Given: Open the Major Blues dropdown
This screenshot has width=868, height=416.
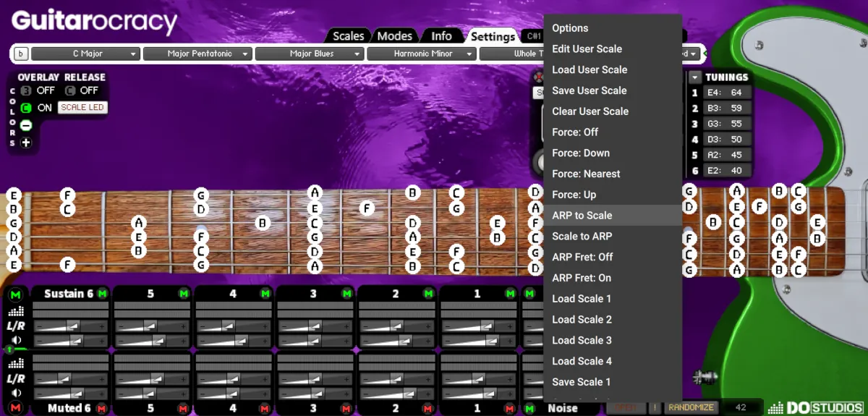Looking at the screenshot, I should (x=310, y=54).
